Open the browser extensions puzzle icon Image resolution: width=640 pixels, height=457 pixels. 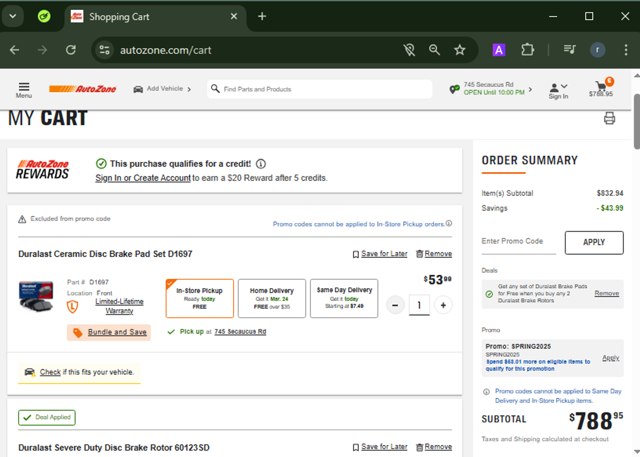tap(528, 49)
